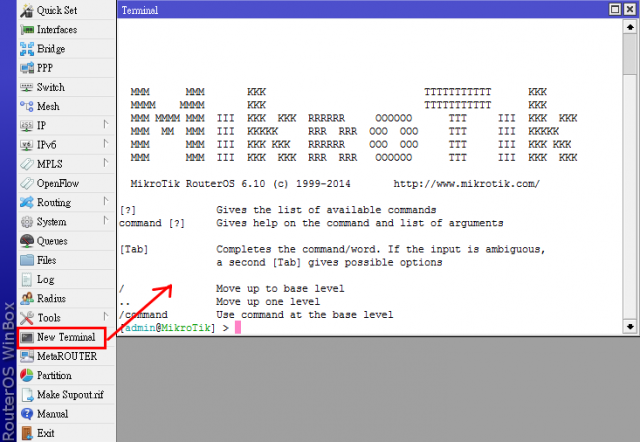Open the New Terminal menu label

(66, 337)
